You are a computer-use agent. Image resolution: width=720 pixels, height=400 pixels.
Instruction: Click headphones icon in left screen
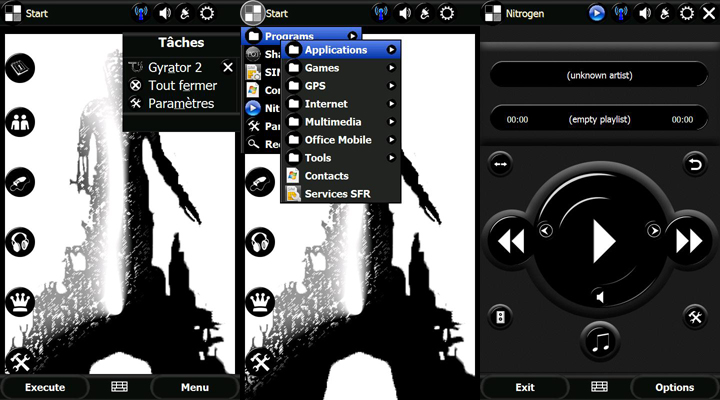pyautogui.click(x=20, y=242)
